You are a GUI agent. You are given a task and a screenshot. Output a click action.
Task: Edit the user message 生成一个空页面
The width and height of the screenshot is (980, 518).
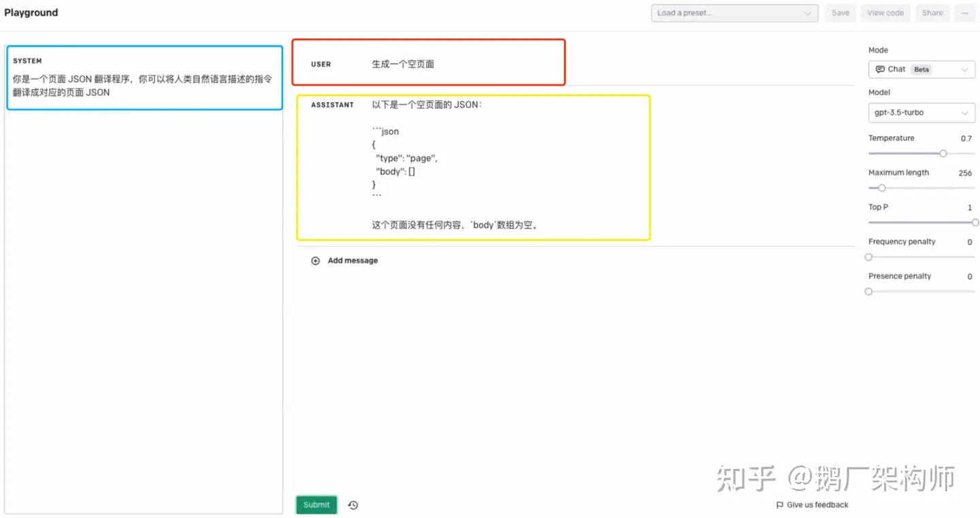click(403, 65)
